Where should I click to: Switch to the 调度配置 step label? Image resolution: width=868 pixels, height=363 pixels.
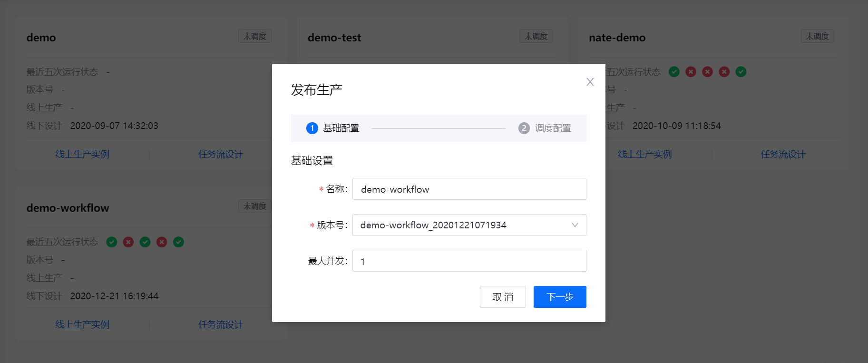(553, 128)
